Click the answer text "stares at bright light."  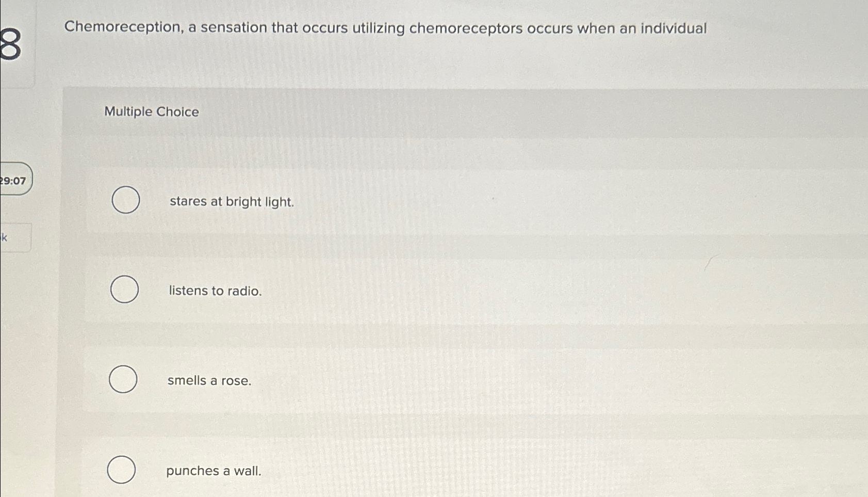tap(231, 202)
